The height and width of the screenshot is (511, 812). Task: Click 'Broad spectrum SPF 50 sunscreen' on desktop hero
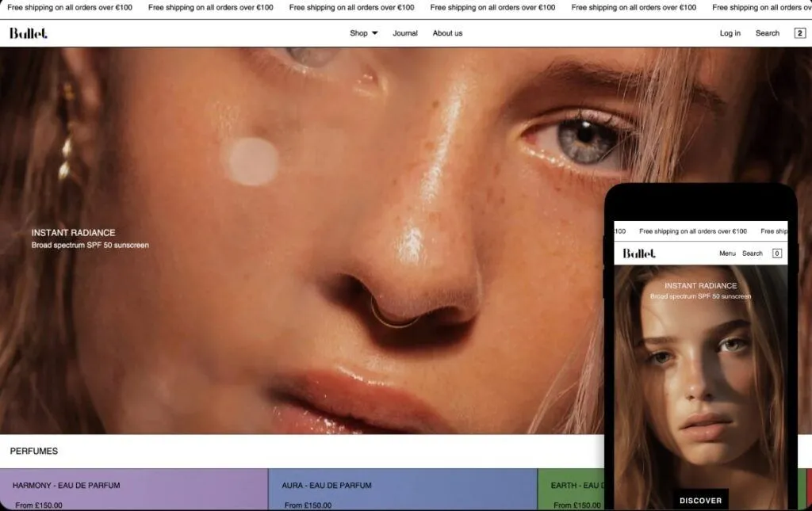click(x=90, y=245)
